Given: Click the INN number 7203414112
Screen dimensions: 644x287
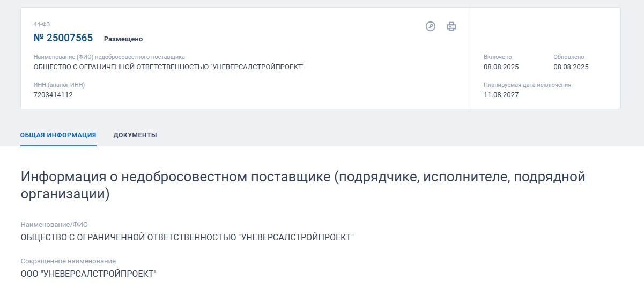Looking at the screenshot, I should [53, 95].
